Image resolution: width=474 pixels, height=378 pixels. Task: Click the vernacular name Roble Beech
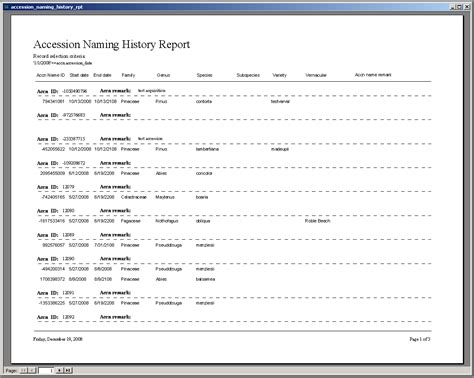(317, 221)
